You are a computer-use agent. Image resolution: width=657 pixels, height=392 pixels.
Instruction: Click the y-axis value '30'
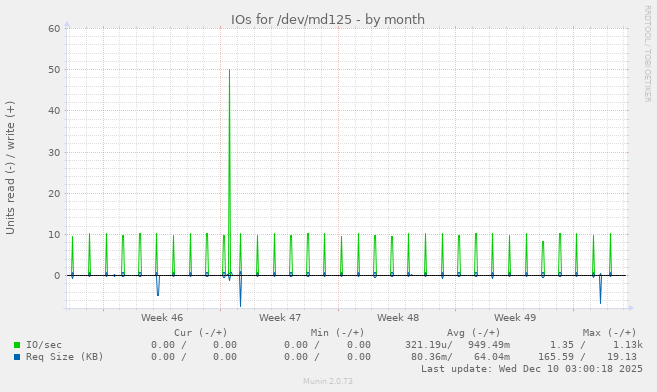[54, 152]
